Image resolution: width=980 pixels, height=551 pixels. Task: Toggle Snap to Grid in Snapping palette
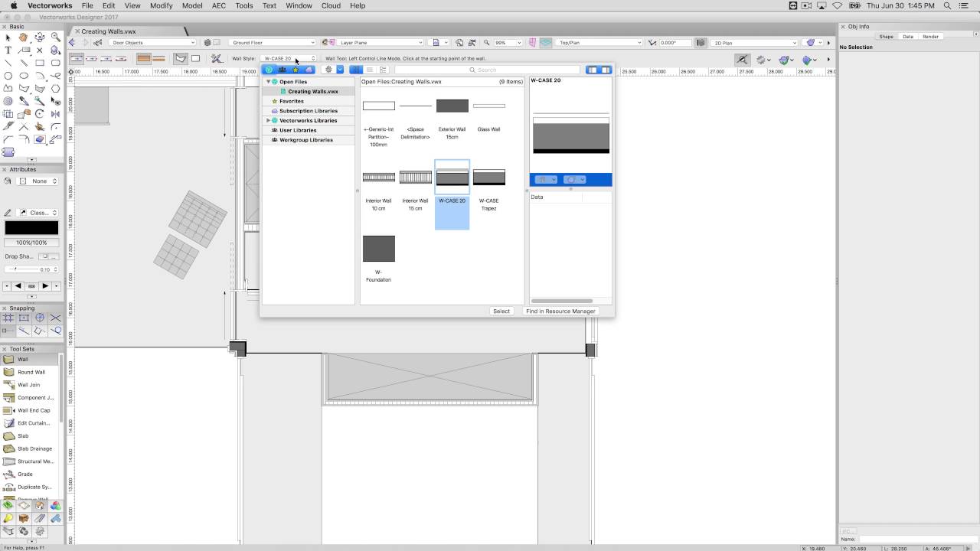(8, 318)
